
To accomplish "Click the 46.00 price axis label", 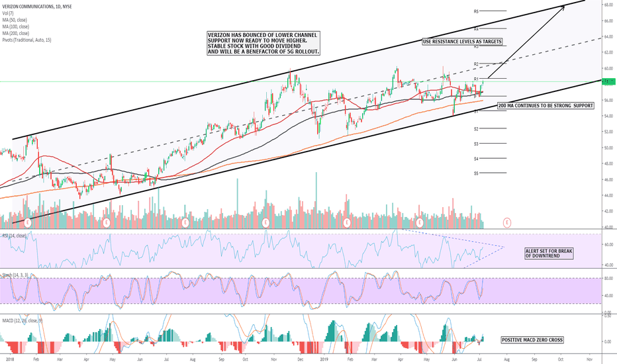I will pyautogui.click(x=609, y=179).
